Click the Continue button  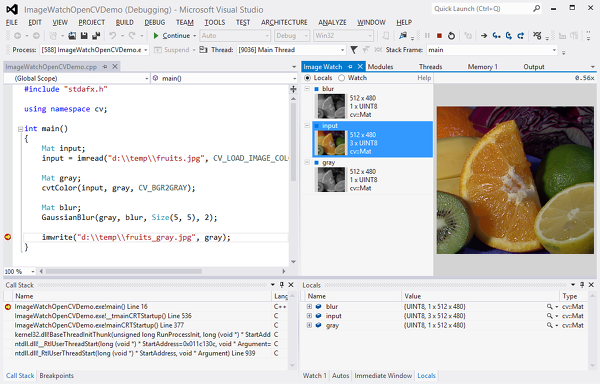coord(172,36)
